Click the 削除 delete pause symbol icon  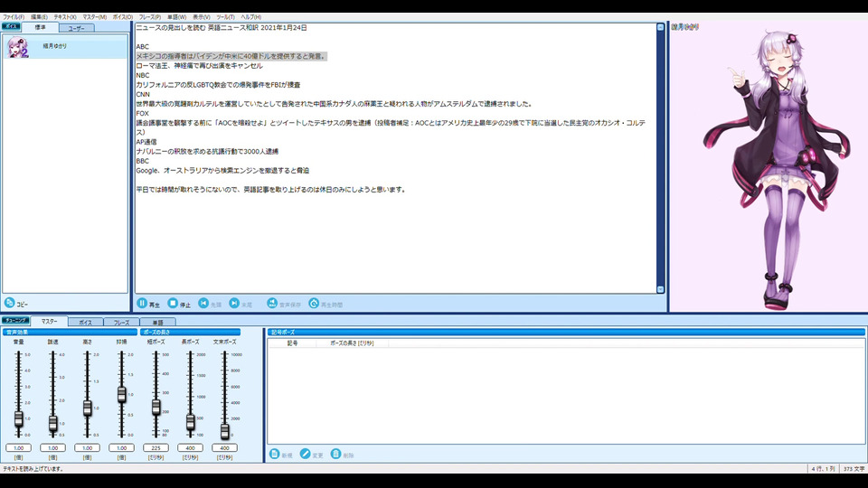click(x=335, y=454)
